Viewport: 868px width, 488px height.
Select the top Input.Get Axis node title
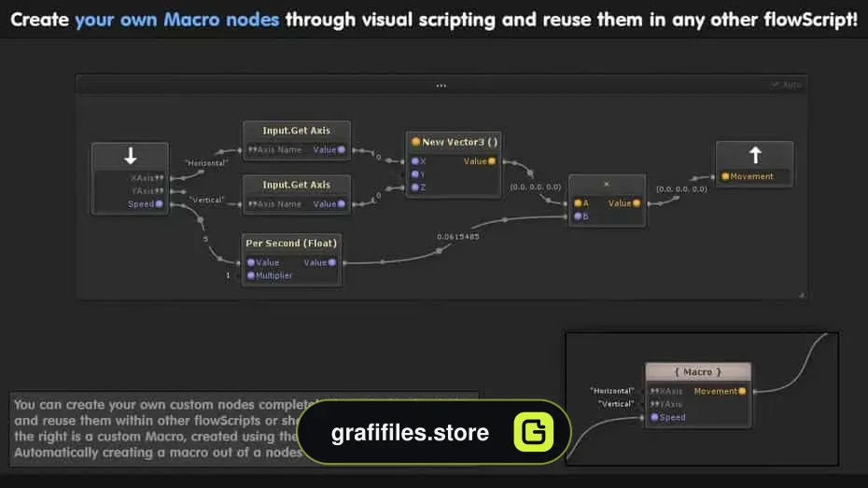(296, 131)
